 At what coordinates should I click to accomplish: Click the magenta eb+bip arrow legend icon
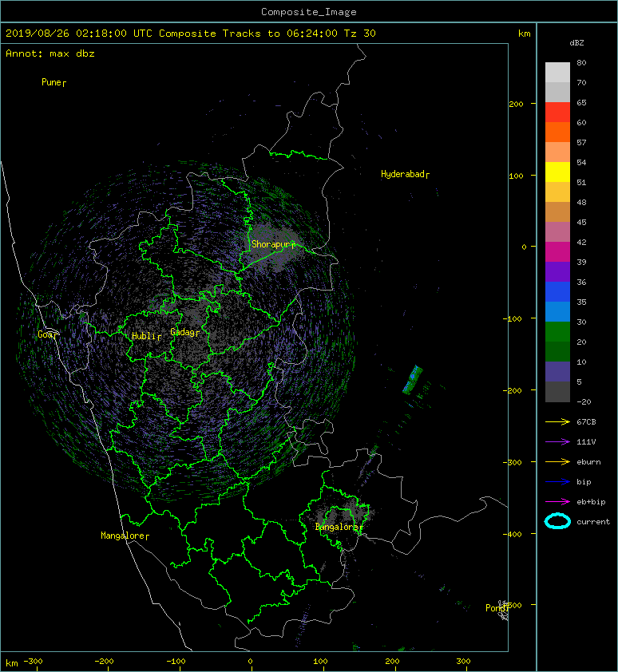(x=557, y=501)
